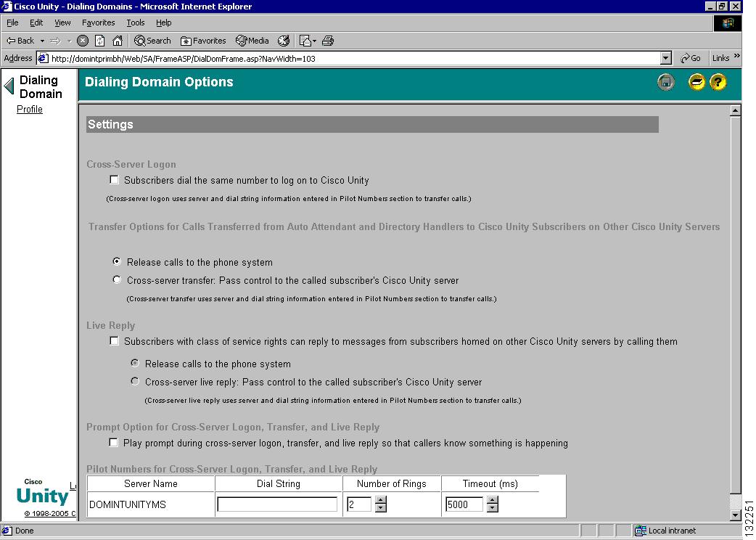Click the yellow Field Help icon

(x=697, y=83)
